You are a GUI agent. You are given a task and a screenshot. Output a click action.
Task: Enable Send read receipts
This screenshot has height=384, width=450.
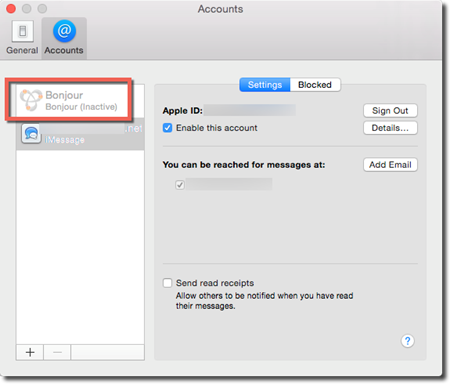tap(167, 283)
